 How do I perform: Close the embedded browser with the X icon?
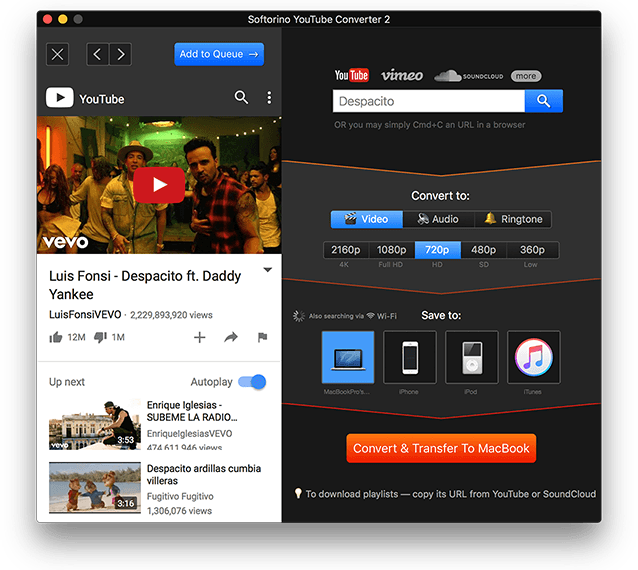[x=57, y=54]
